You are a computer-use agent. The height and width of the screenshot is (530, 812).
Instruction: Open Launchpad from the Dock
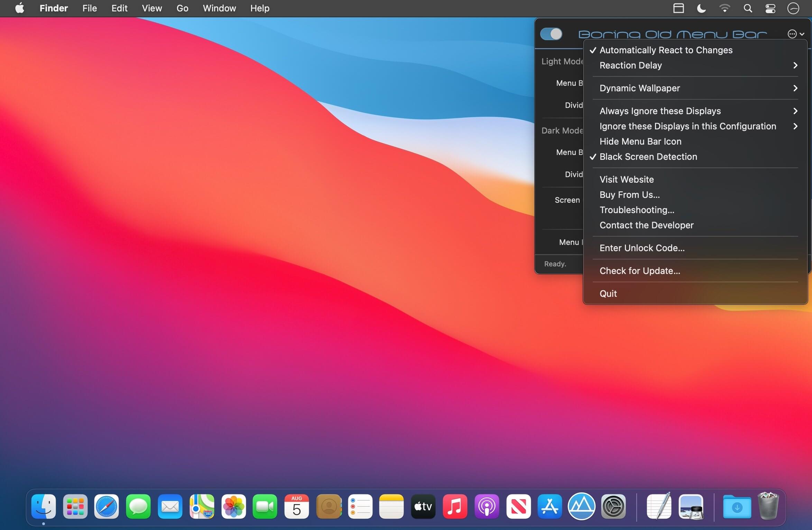click(x=75, y=506)
